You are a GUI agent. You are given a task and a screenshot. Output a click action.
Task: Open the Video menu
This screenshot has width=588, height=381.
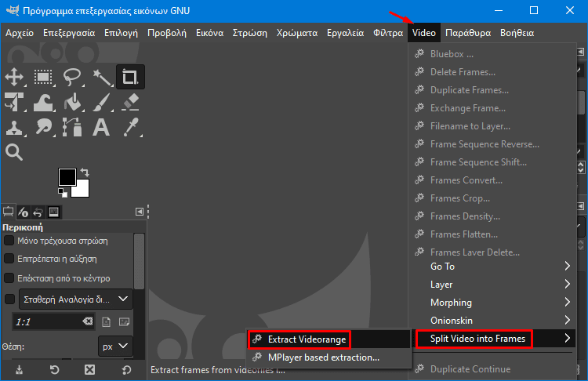[x=423, y=33]
